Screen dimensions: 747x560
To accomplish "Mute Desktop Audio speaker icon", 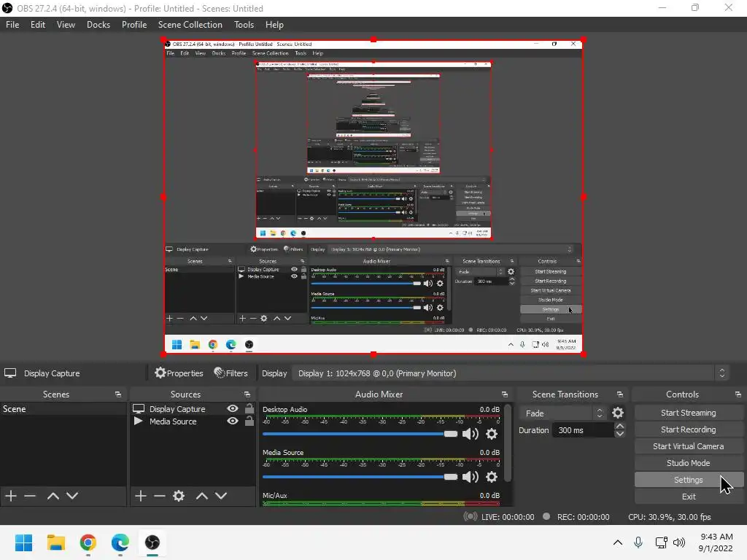I will pos(471,434).
